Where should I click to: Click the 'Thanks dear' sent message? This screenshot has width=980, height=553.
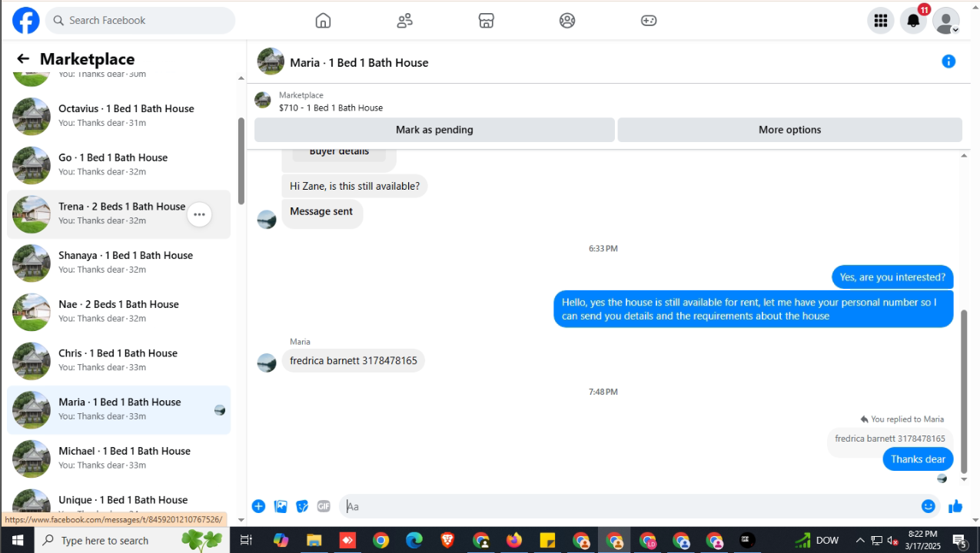click(918, 459)
